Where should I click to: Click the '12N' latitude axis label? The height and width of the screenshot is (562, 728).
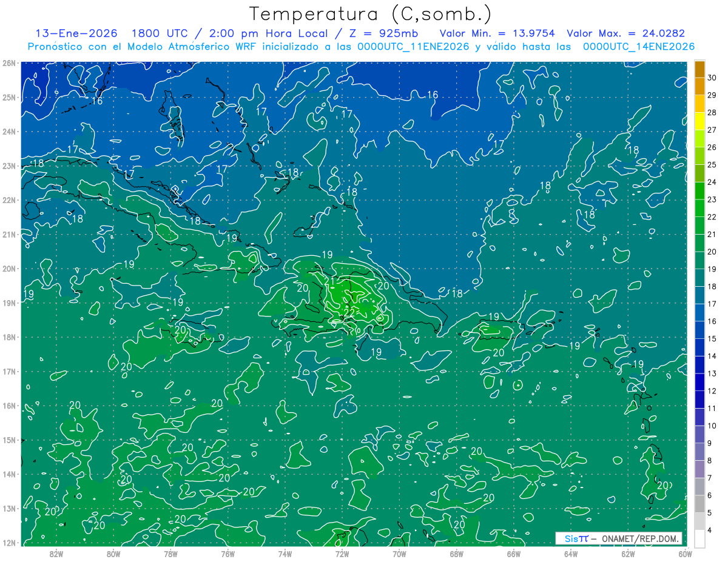click(x=9, y=543)
